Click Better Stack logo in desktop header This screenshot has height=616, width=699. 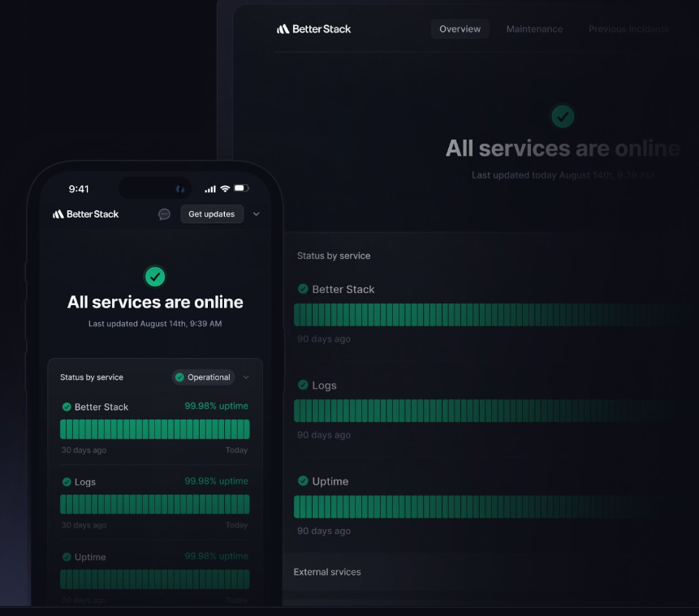click(314, 29)
